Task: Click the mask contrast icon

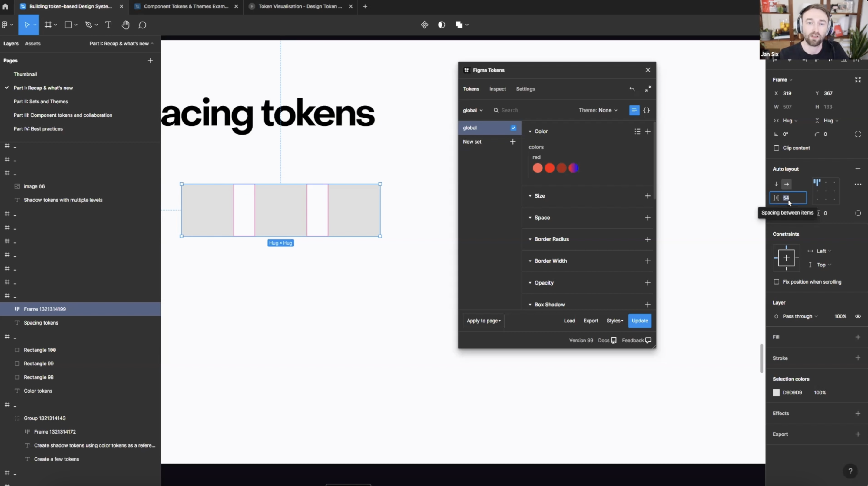Action: (441, 25)
